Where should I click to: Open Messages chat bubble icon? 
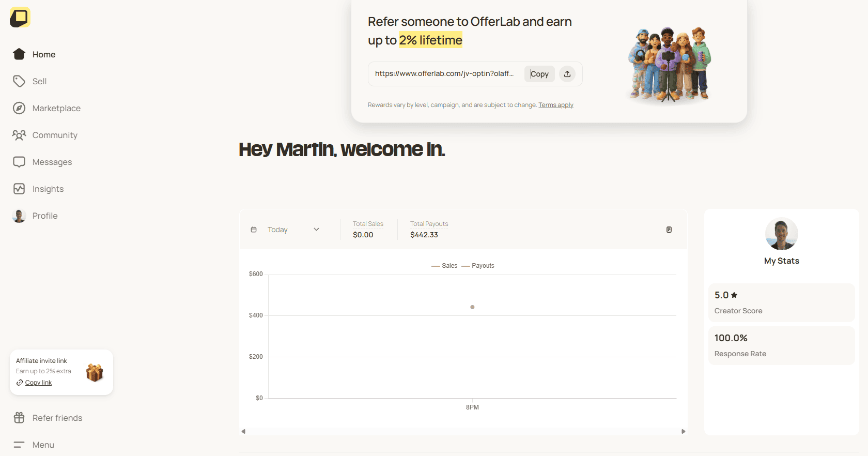click(19, 162)
